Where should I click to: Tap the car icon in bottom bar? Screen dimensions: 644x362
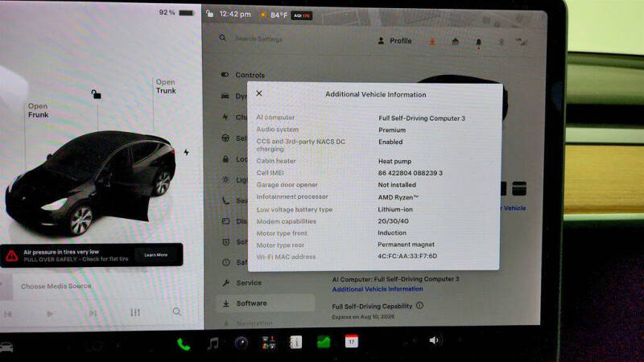point(6,348)
